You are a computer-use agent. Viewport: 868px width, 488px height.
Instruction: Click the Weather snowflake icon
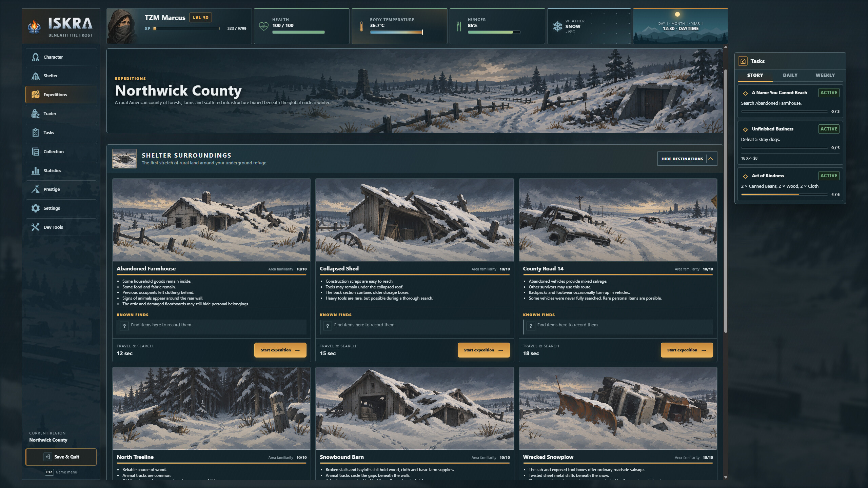[x=557, y=26]
